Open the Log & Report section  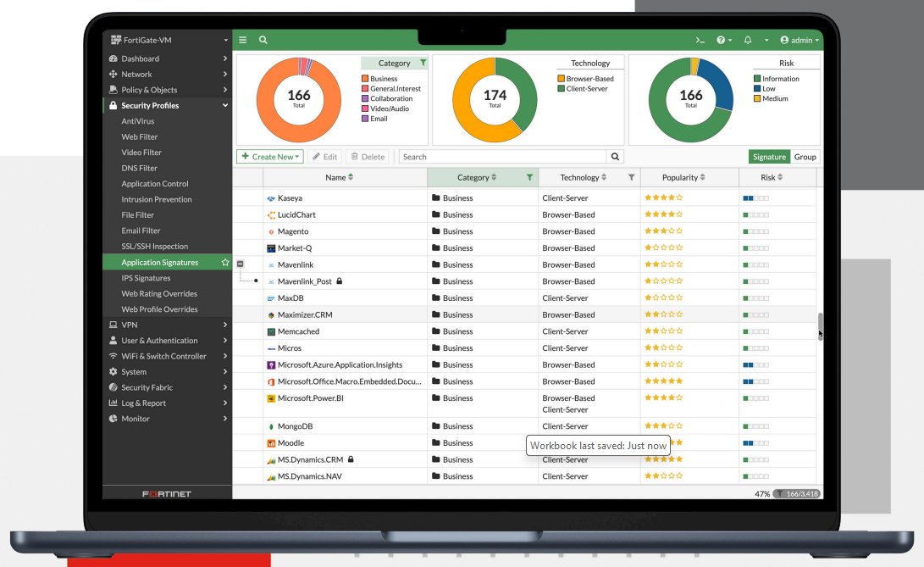pyautogui.click(x=168, y=403)
